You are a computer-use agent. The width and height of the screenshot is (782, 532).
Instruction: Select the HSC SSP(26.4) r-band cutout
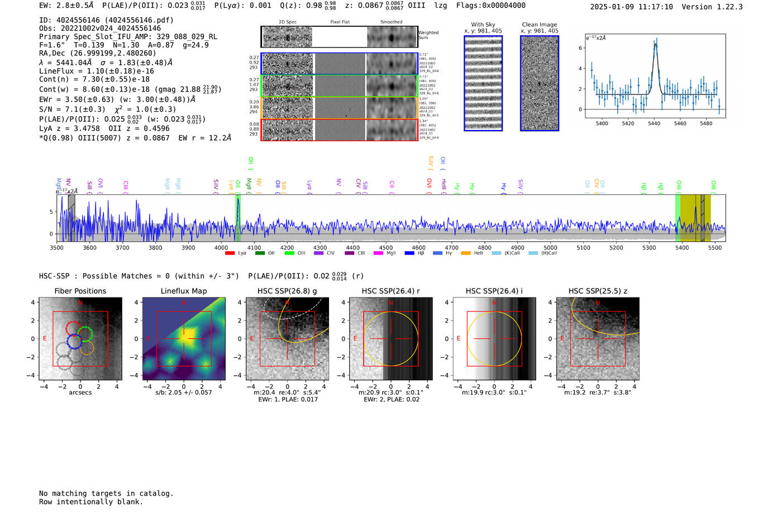391,339
